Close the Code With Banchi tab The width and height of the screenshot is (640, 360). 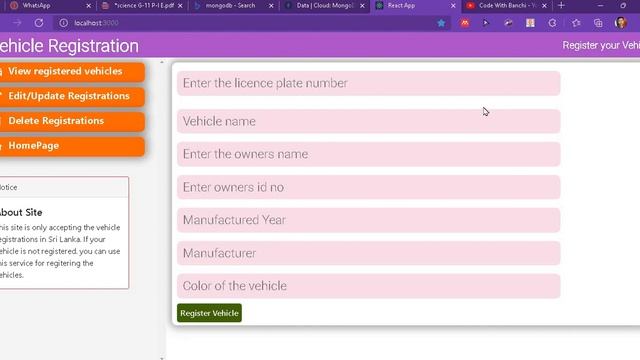[x=544, y=6]
